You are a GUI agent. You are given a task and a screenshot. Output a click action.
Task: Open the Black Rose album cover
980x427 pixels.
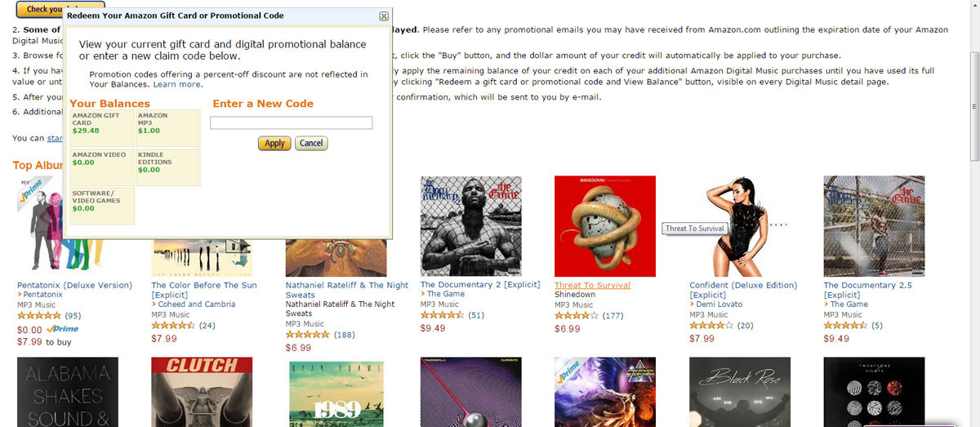[739, 392]
